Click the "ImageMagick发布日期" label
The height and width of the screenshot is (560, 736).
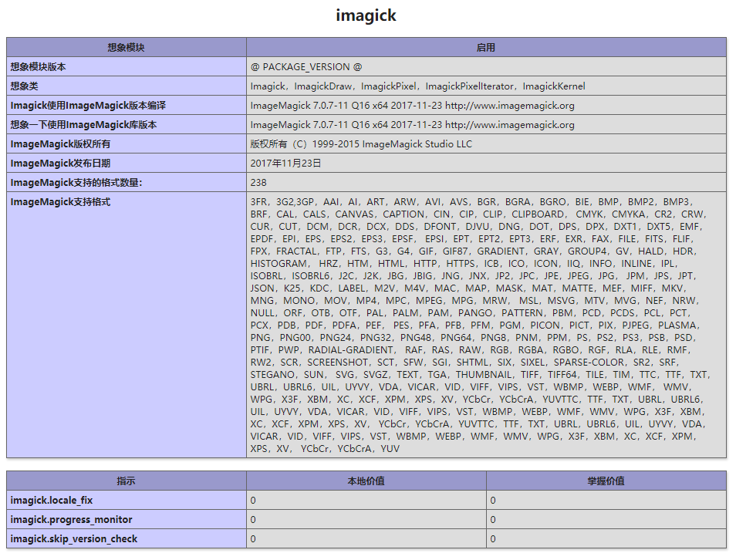point(60,163)
